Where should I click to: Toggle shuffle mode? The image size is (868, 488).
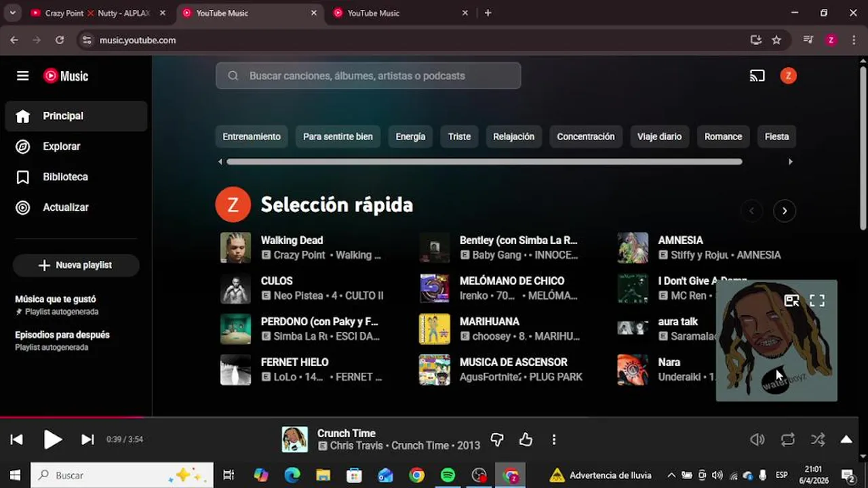[818, 439]
